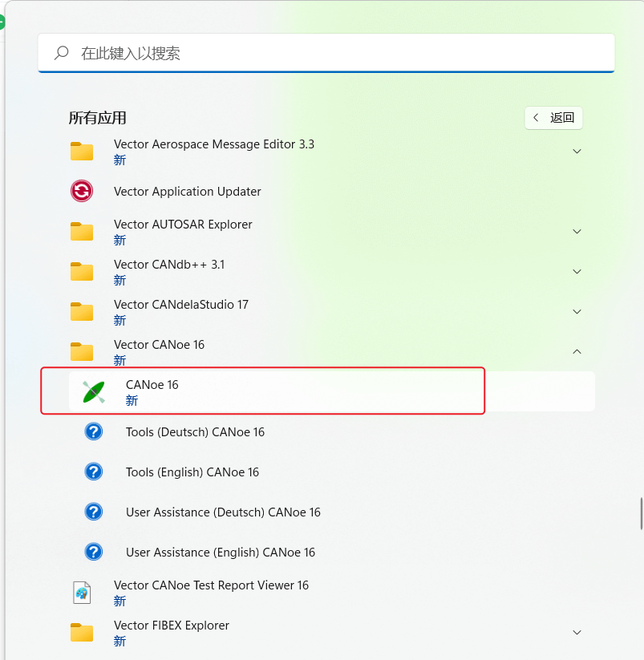Collapse the Vector CANoe 16 group chevron
The height and width of the screenshot is (660, 644).
tap(577, 351)
